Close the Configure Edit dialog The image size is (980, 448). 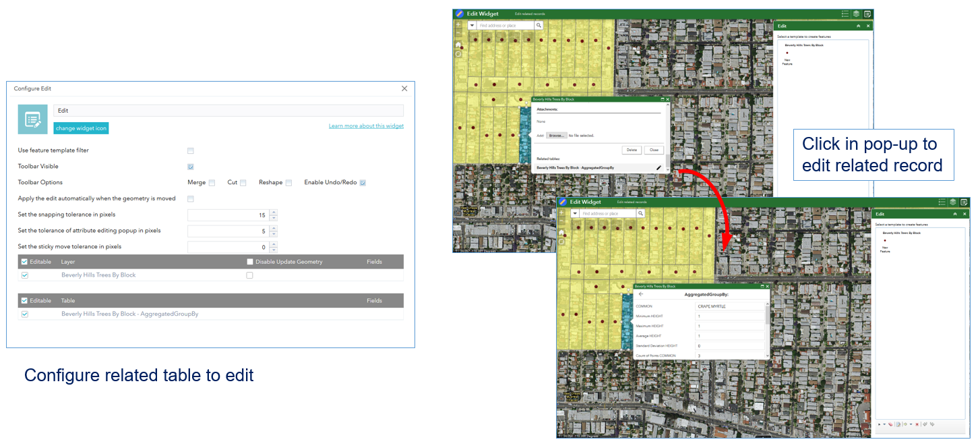tap(404, 88)
